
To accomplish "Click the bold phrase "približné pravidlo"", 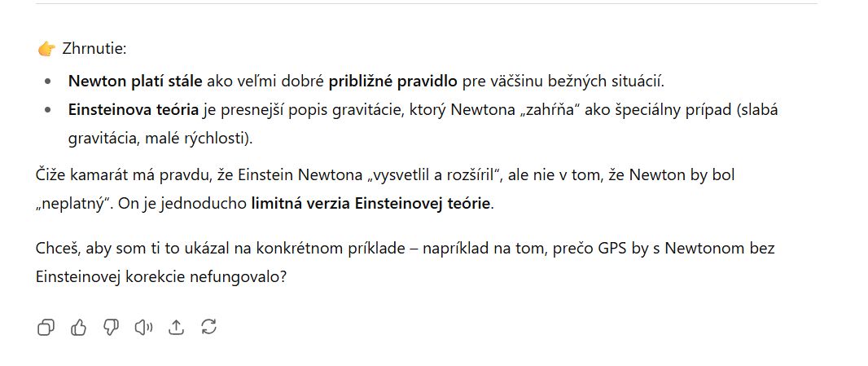I will coord(393,81).
